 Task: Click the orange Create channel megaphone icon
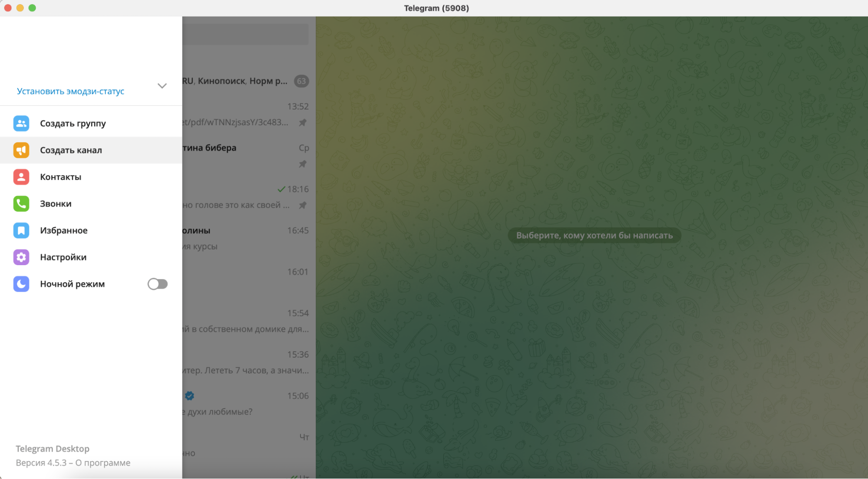(x=21, y=150)
